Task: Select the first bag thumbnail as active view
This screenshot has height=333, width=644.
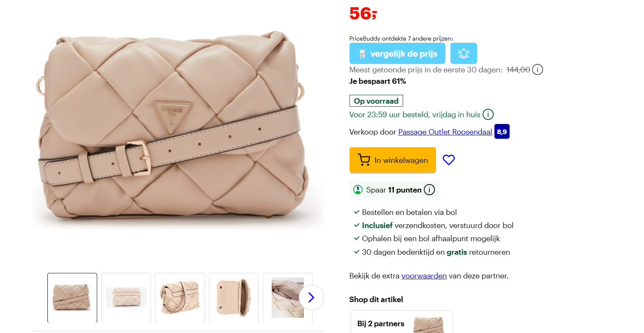Action: pos(72,297)
